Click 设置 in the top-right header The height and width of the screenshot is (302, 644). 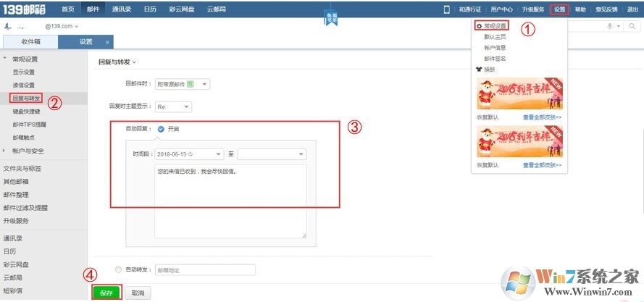tap(559, 9)
